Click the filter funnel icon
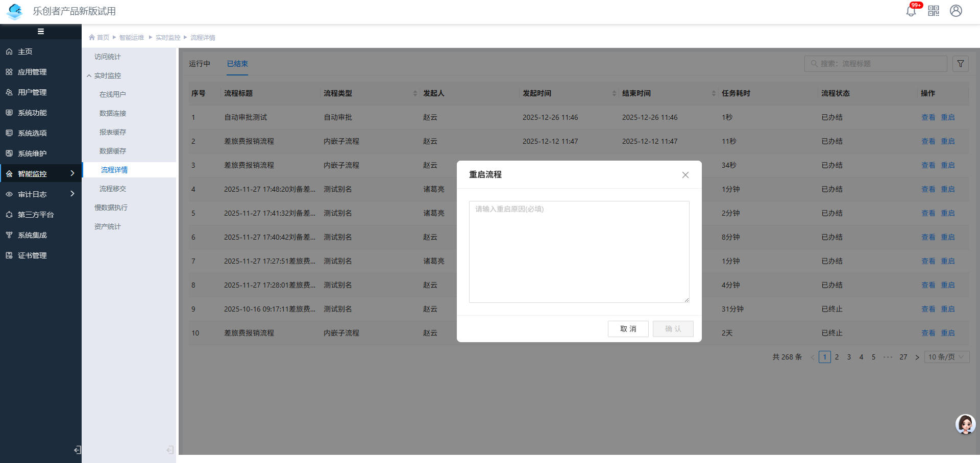 pyautogui.click(x=961, y=64)
